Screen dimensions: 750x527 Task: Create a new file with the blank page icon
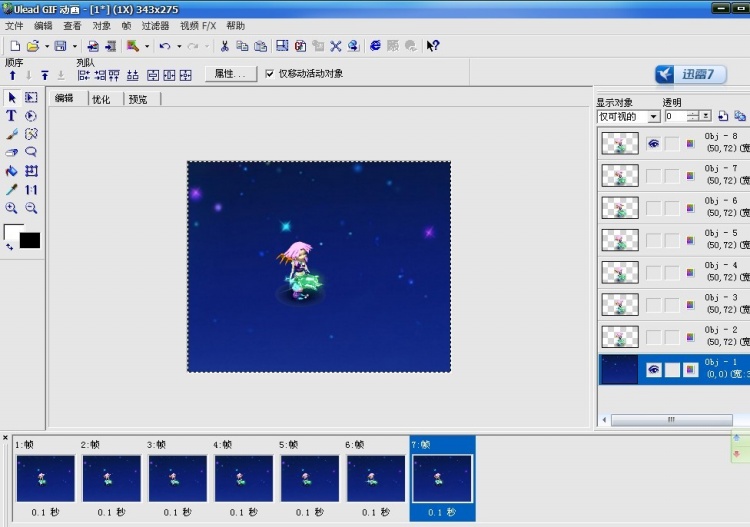click(15, 46)
